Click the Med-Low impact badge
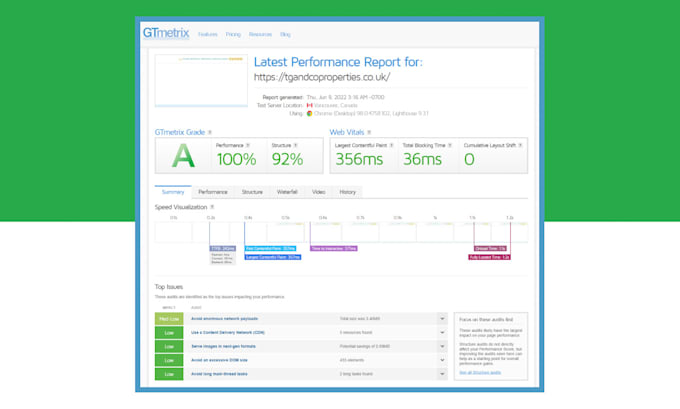The height and width of the screenshot is (409, 680). (169, 319)
